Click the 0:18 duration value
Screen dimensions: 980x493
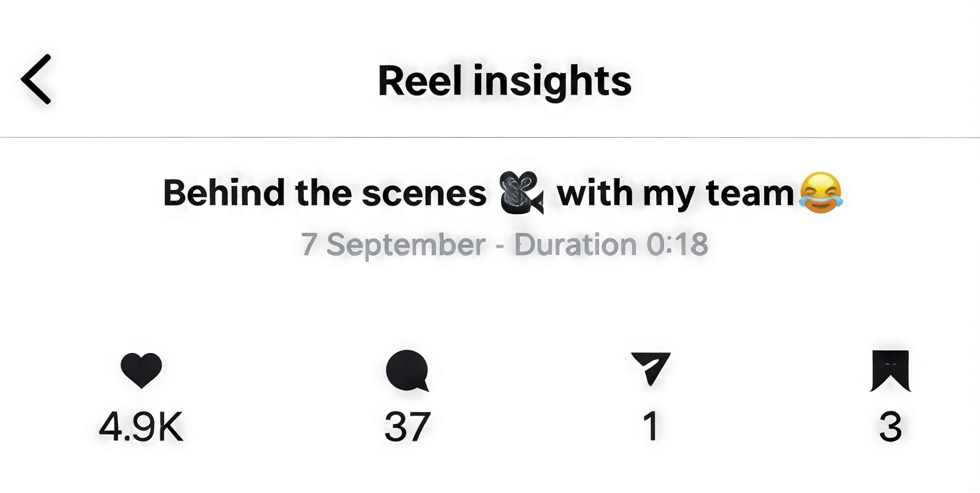click(677, 245)
